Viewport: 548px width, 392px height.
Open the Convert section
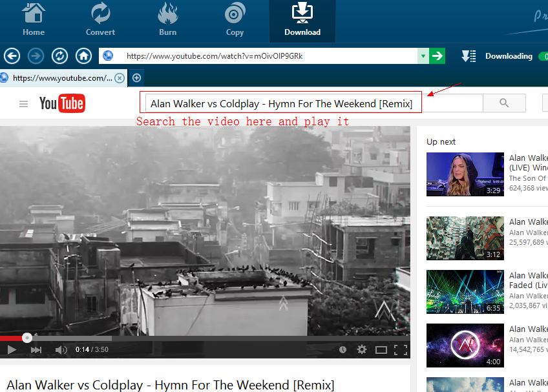point(100,20)
